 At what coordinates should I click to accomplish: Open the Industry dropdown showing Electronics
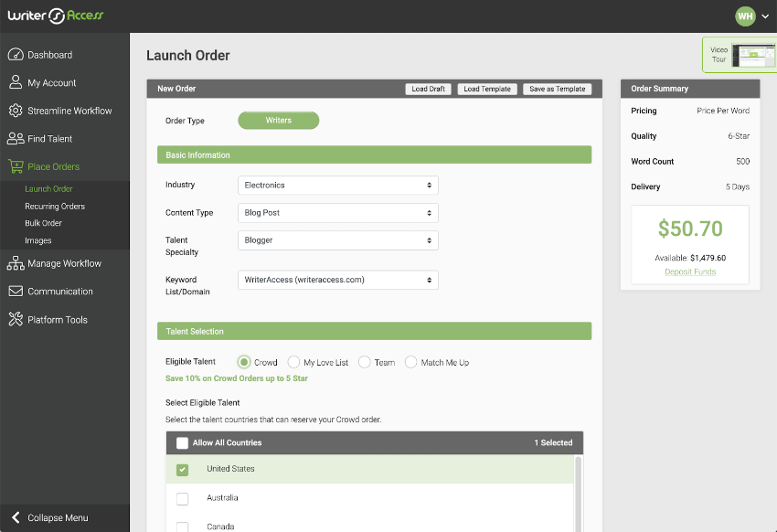[x=340, y=185]
